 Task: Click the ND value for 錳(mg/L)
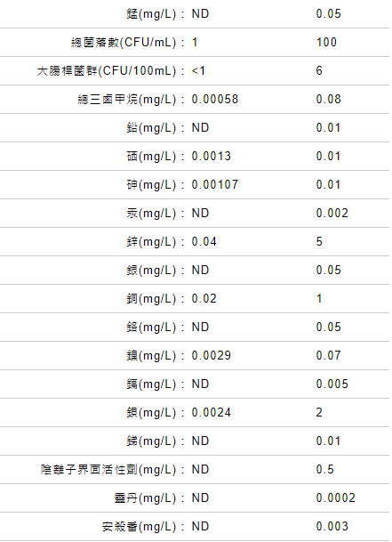coord(200,14)
